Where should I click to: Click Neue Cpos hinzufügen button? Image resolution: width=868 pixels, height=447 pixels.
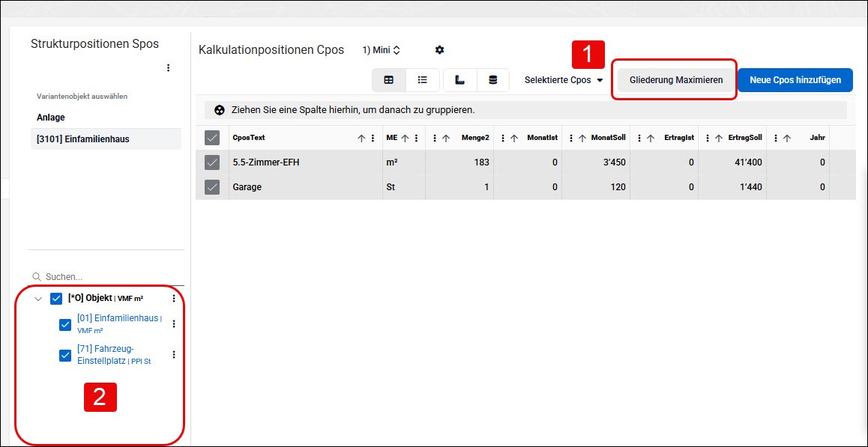795,80
